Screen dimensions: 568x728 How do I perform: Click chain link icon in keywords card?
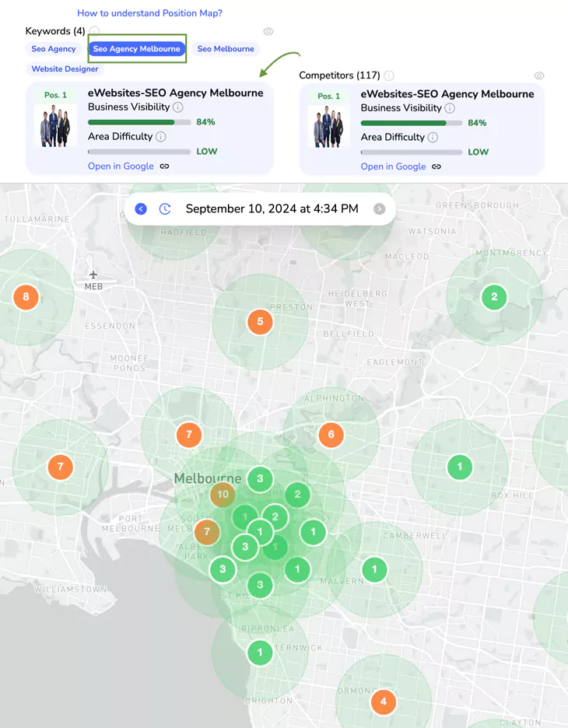click(x=164, y=166)
